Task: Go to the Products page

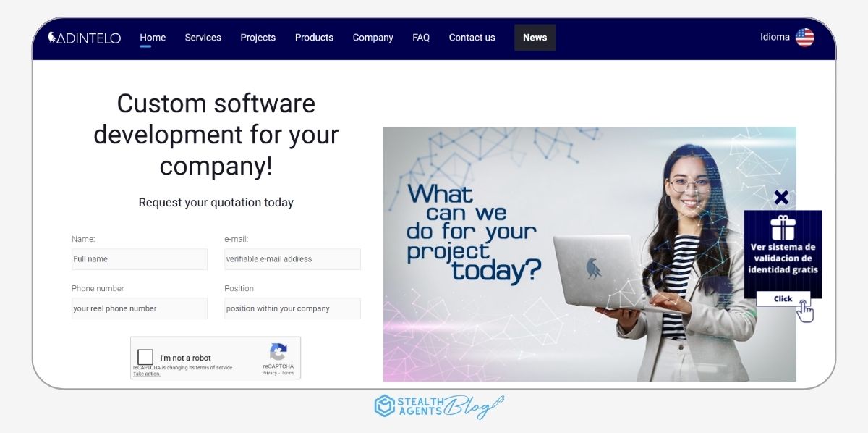Action: (314, 38)
